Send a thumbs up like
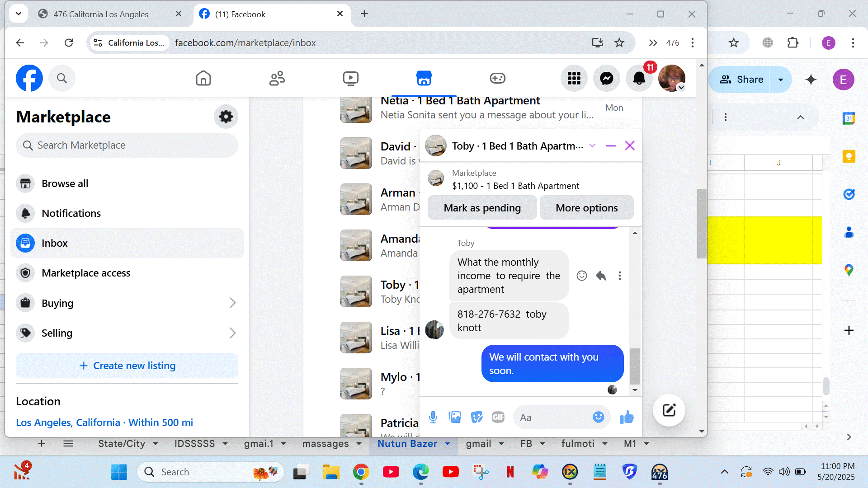 point(627,417)
